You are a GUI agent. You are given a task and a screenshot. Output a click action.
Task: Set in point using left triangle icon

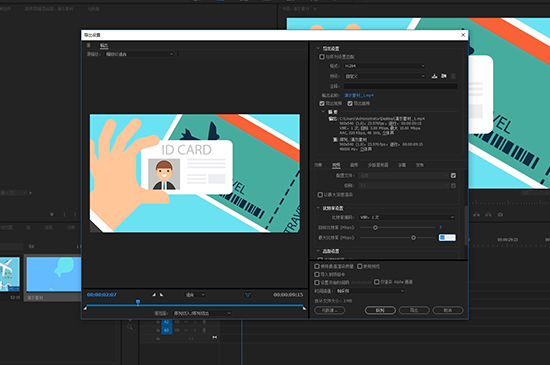click(154, 295)
